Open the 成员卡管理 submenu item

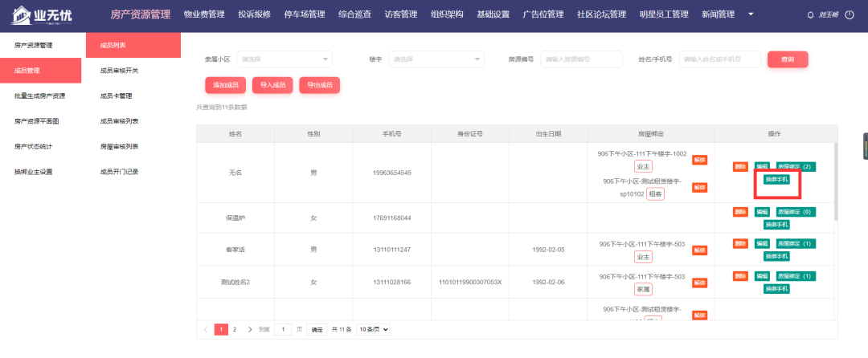click(x=116, y=96)
